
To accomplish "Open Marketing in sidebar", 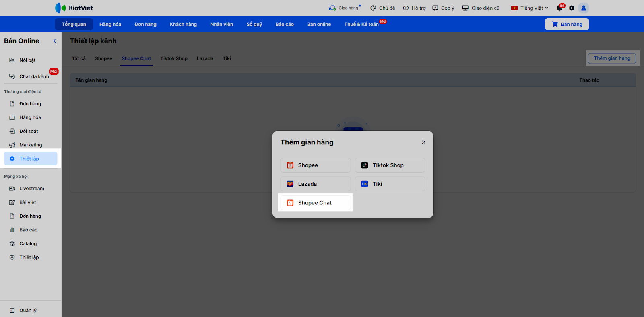I will pyautogui.click(x=31, y=145).
